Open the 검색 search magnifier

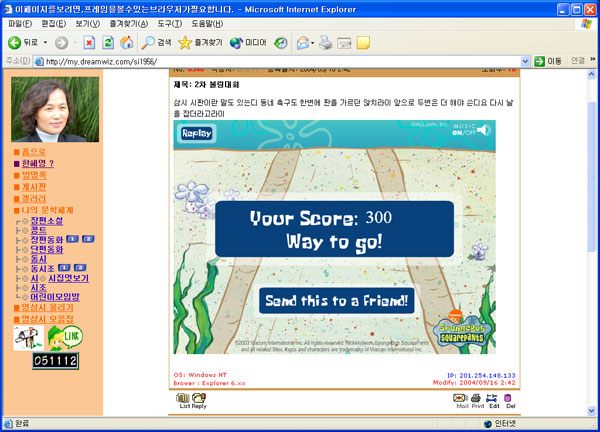157,42
